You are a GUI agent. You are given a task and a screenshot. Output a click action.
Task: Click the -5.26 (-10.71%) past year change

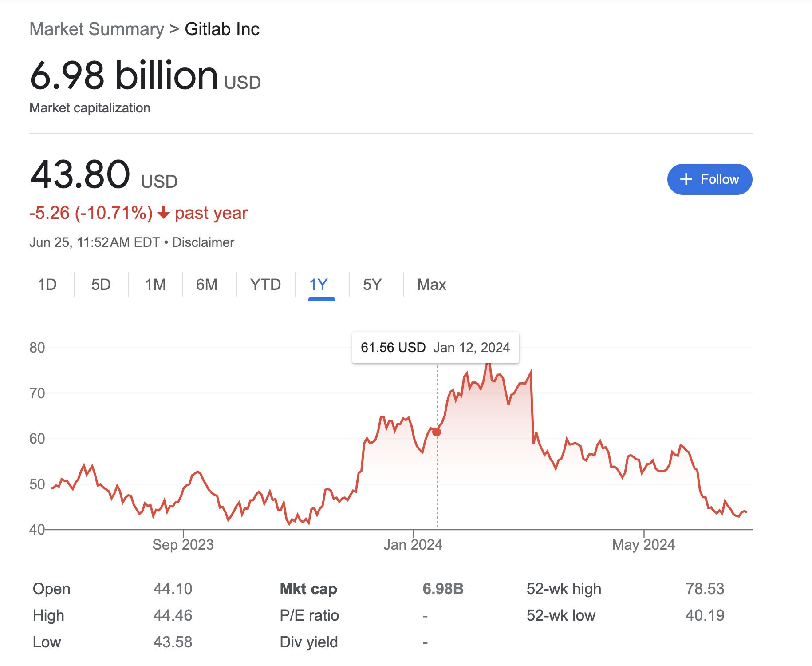point(138,213)
